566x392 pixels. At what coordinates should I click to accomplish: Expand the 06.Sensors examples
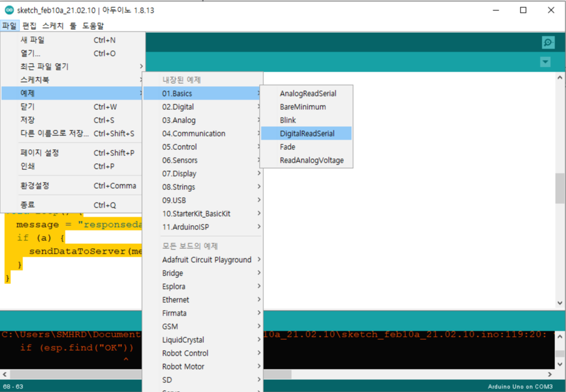[x=202, y=160]
